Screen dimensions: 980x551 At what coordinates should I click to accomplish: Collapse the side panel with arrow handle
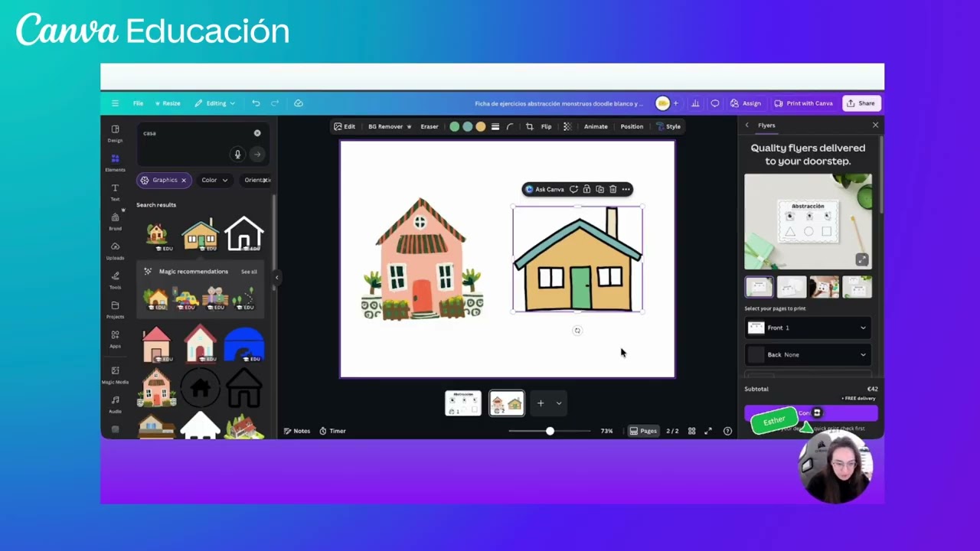coord(276,277)
